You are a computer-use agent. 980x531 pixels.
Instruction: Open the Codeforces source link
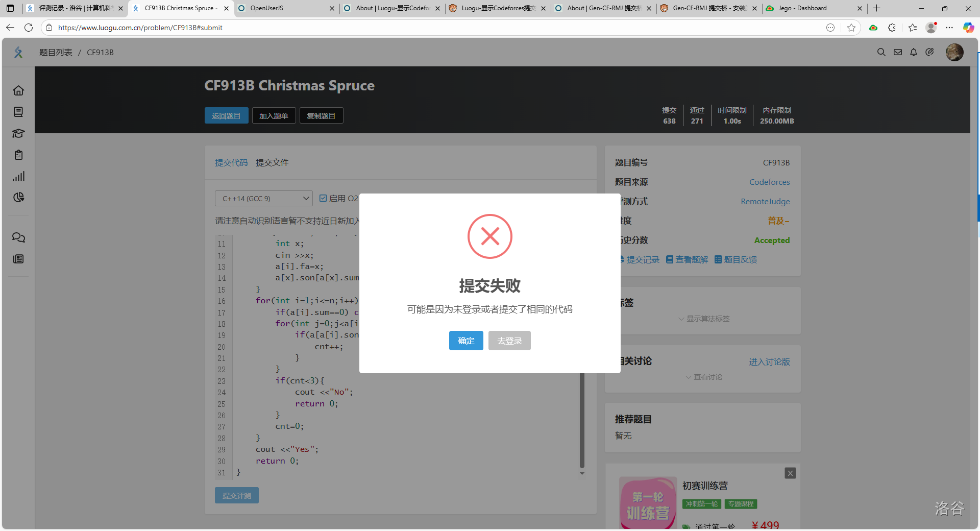(769, 182)
